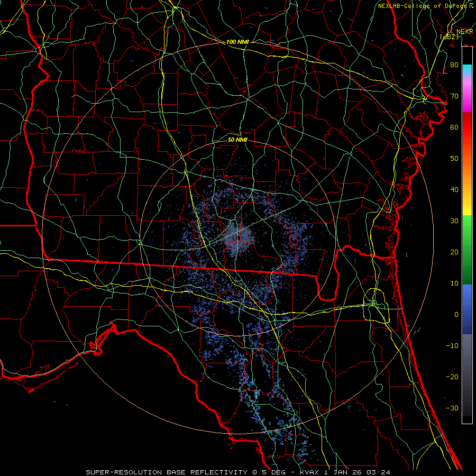The height and width of the screenshot is (476, 476).
Task: Click the -20 value on the reflectivity scale
Action: click(452, 377)
